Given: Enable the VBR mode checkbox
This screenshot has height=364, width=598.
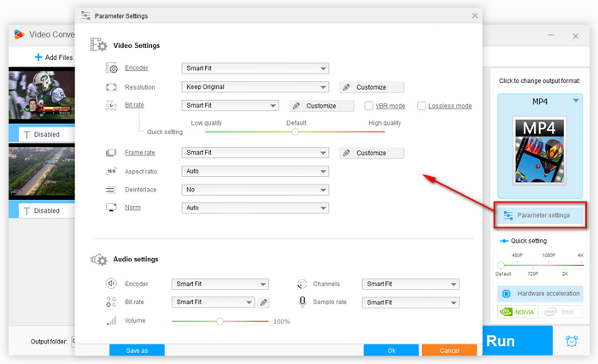Looking at the screenshot, I should coord(368,106).
